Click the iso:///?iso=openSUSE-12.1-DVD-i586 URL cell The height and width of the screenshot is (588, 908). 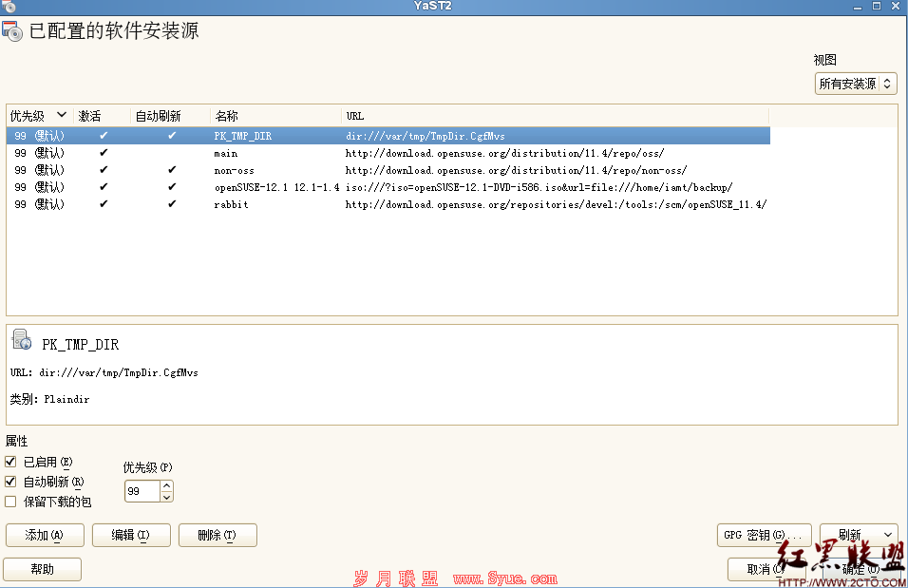539,187
